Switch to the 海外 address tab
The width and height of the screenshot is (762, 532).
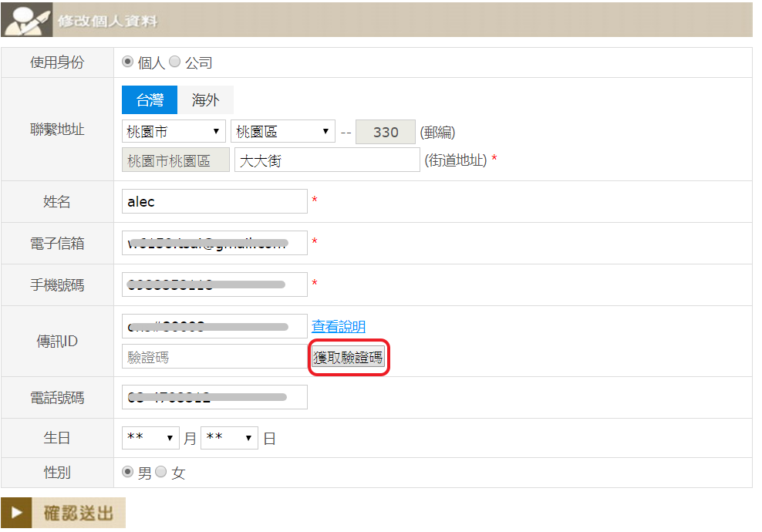point(205,100)
